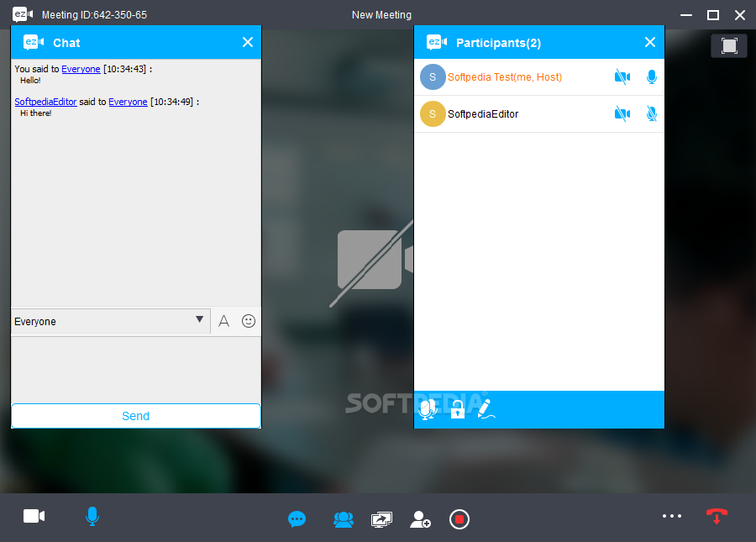This screenshot has height=542, width=756.
Task: Mute the microphone in the bottom toolbar
Action: click(92, 517)
